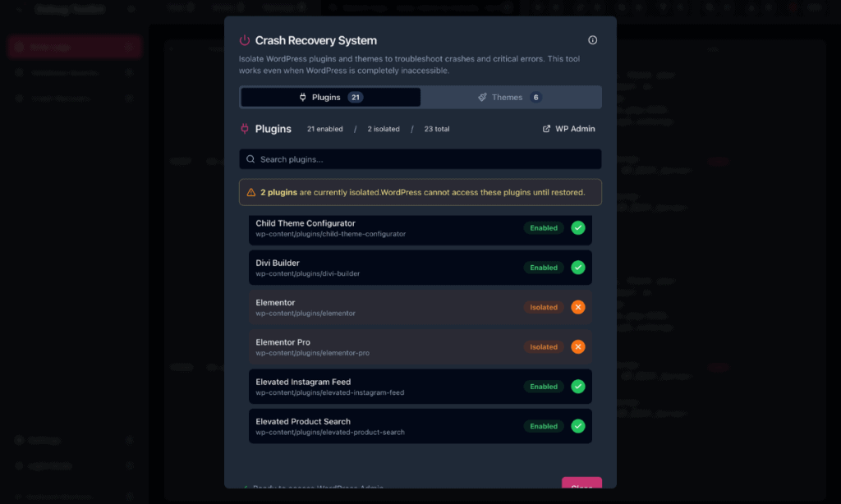Switch to the Plugins tab
Viewport: 841px width, 504px height.
(x=330, y=97)
